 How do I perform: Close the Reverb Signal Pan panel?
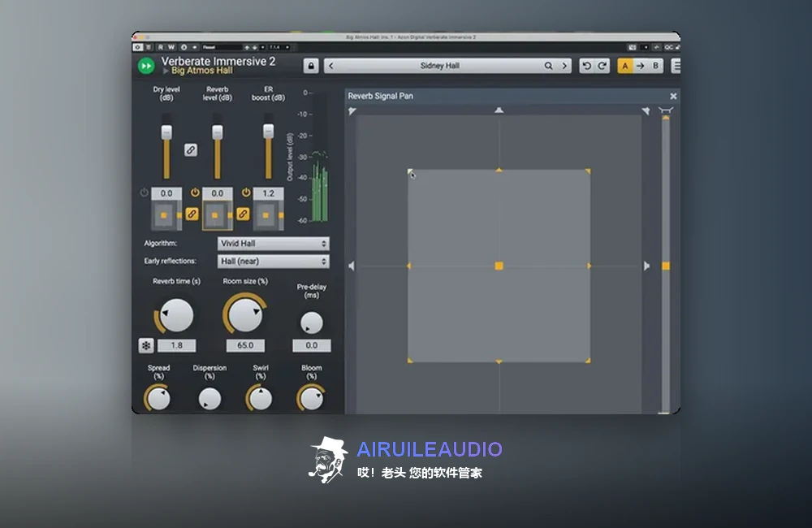tap(673, 96)
